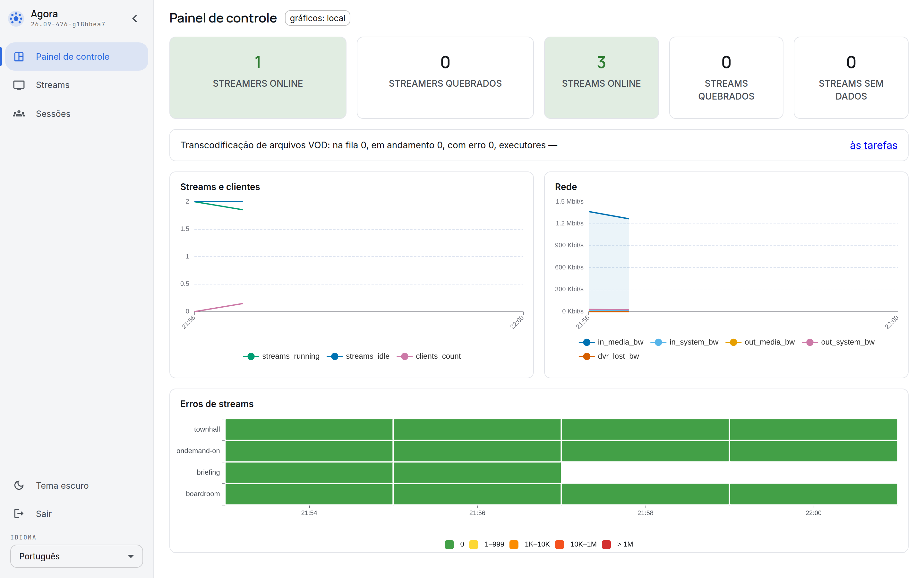
Task: Toggle streams_running series in legend
Action: pyautogui.click(x=281, y=356)
